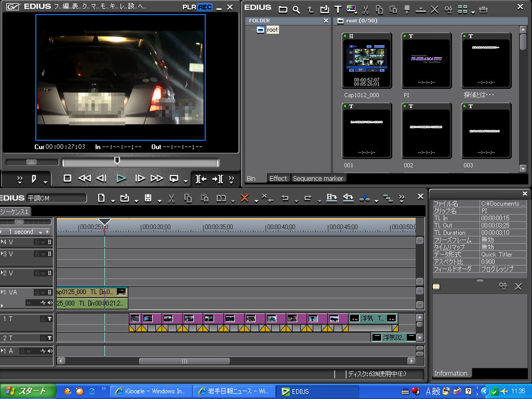532x399 pixels.
Task: Go up one folder level in Bin
Action: tap(310, 9)
